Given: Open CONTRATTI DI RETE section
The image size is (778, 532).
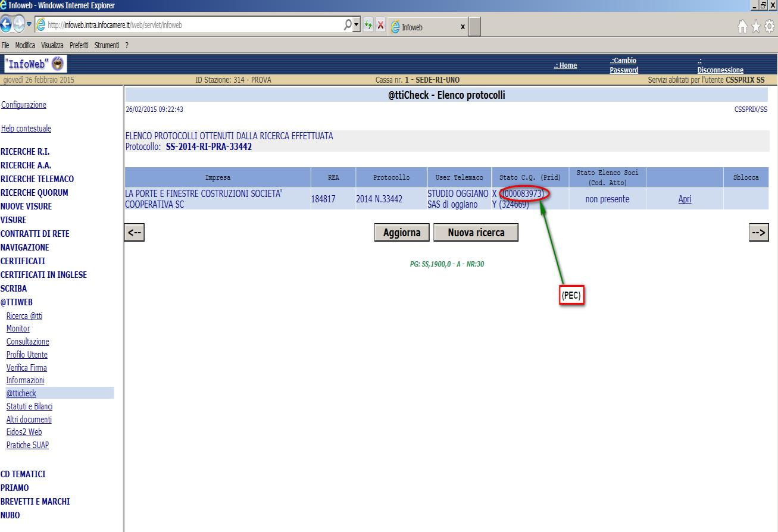Looking at the screenshot, I should coord(35,234).
